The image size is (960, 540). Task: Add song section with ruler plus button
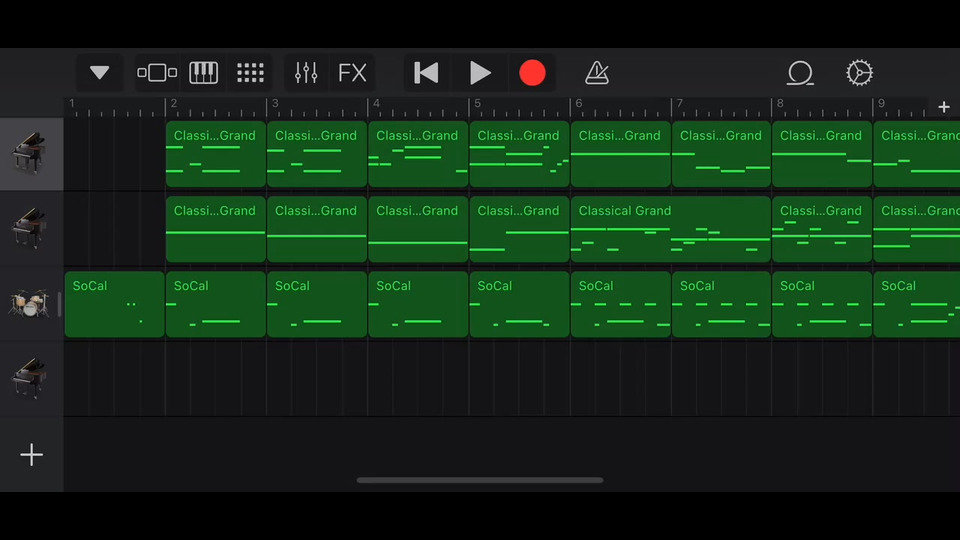(x=943, y=107)
